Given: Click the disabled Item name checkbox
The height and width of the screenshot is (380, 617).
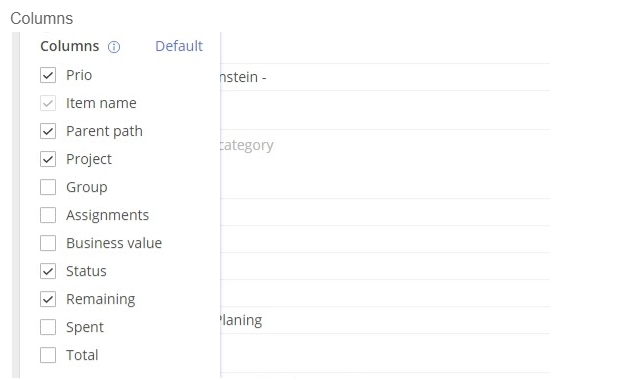Looking at the screenshot, I should point(48,103).
